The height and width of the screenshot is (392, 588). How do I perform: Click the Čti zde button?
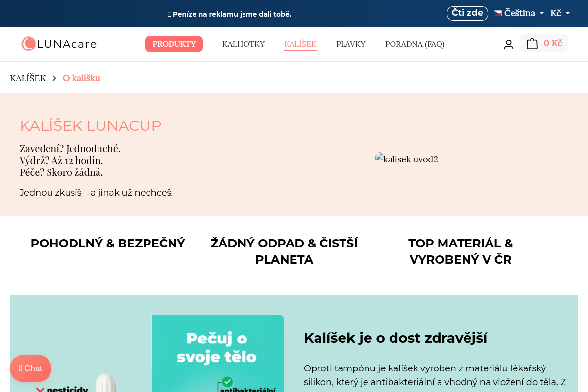[x=467, y=13]
